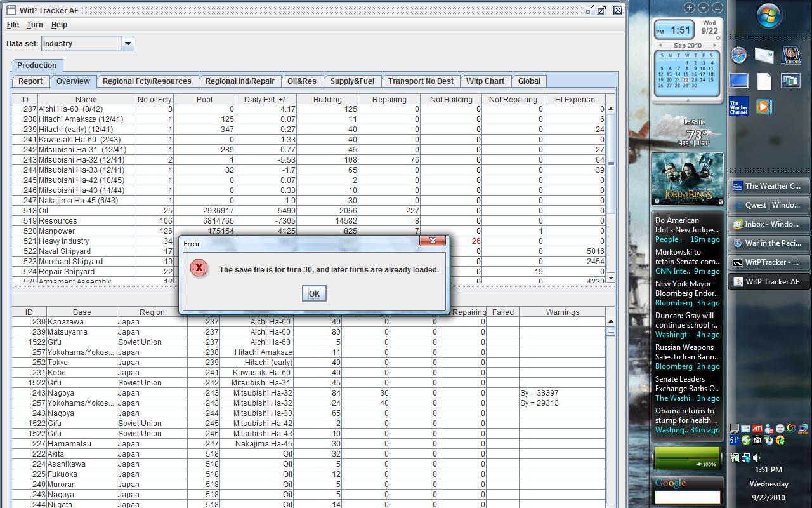This screenshot has width=812, height=508.
Task: Open the Witp Chart tab
Action: click(485, 81)
